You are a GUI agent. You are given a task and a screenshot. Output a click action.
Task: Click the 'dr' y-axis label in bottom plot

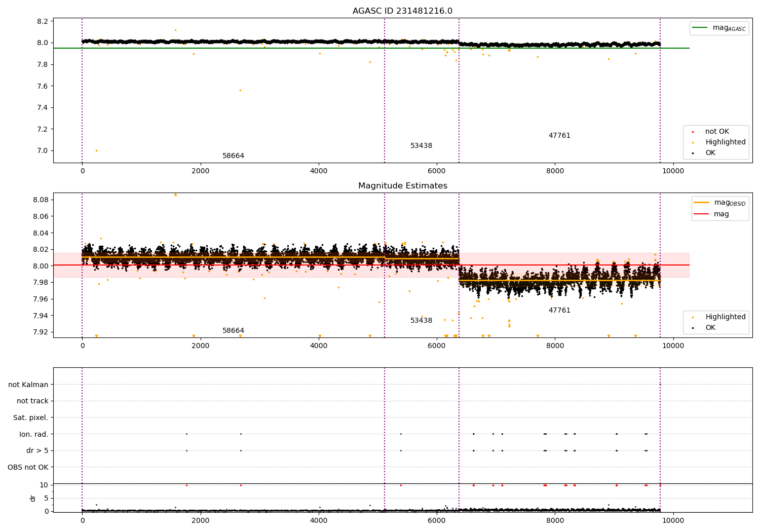click(33, 498)
